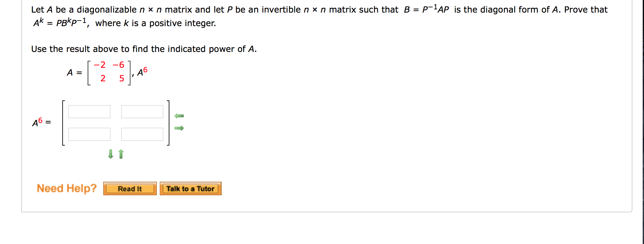Click the Talk to a Tutor button

(x=190, y=189)
